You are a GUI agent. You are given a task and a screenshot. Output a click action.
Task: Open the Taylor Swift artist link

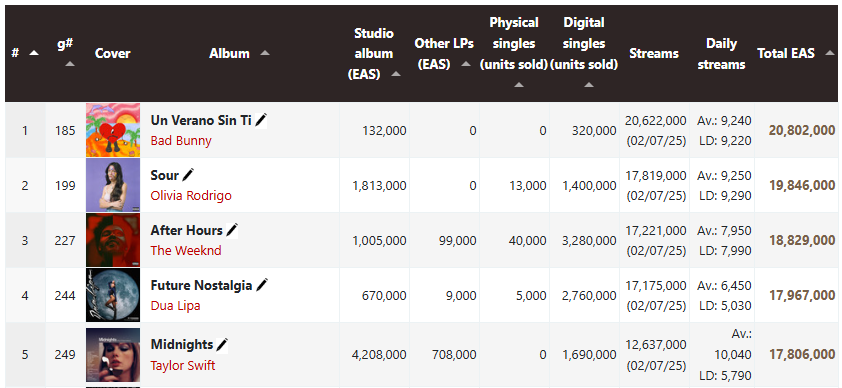coord(183,365)
